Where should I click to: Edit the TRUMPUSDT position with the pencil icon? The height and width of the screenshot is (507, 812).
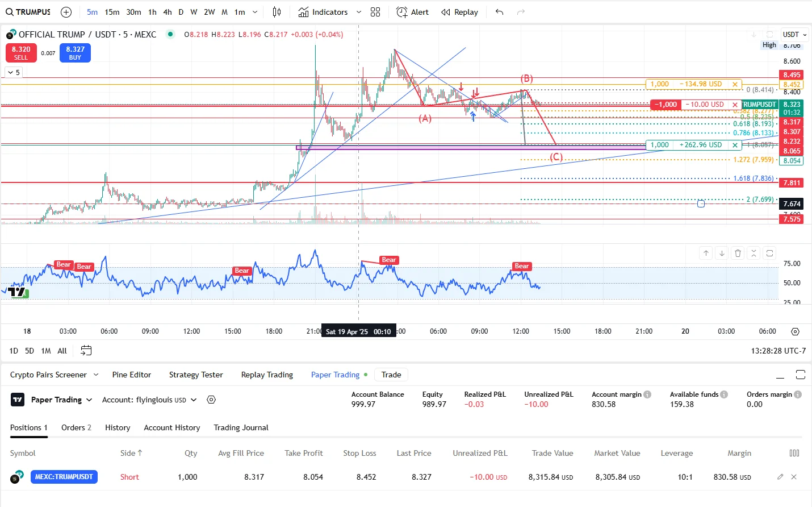(x=780, y=477)
